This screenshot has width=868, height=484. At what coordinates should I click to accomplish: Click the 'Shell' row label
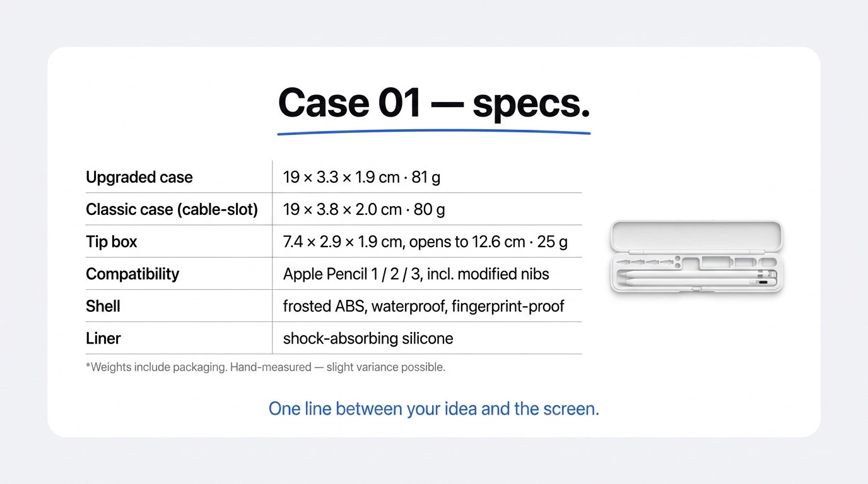point(103,306)
